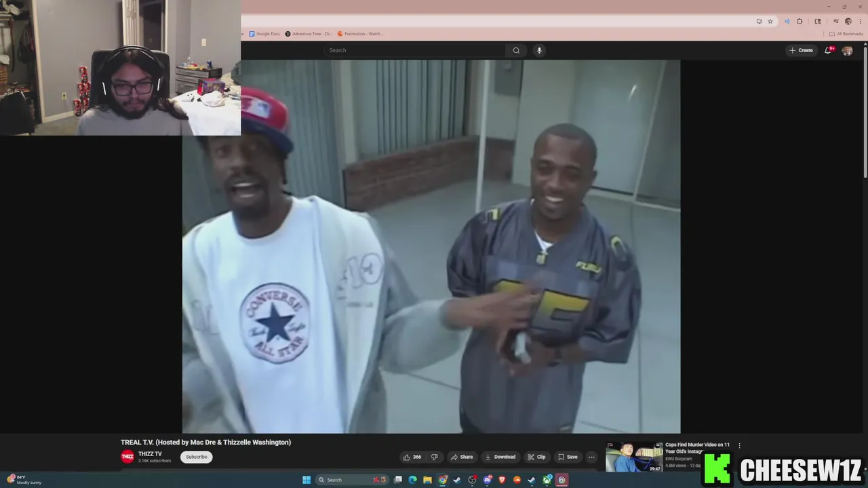Like the video with thumbs up
This screenshot has height=488, width=868.
click(412, 457)
